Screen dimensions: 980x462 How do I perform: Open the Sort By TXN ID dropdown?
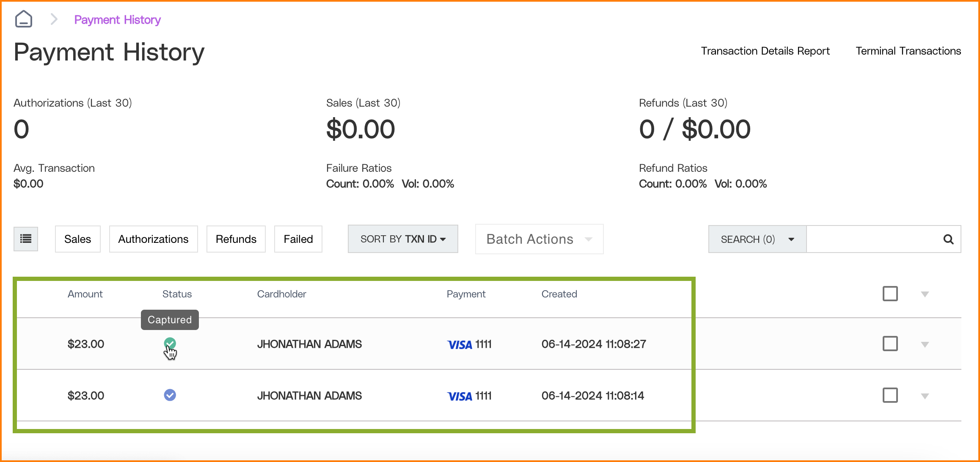pyautogui.click(x=402, y=239)
